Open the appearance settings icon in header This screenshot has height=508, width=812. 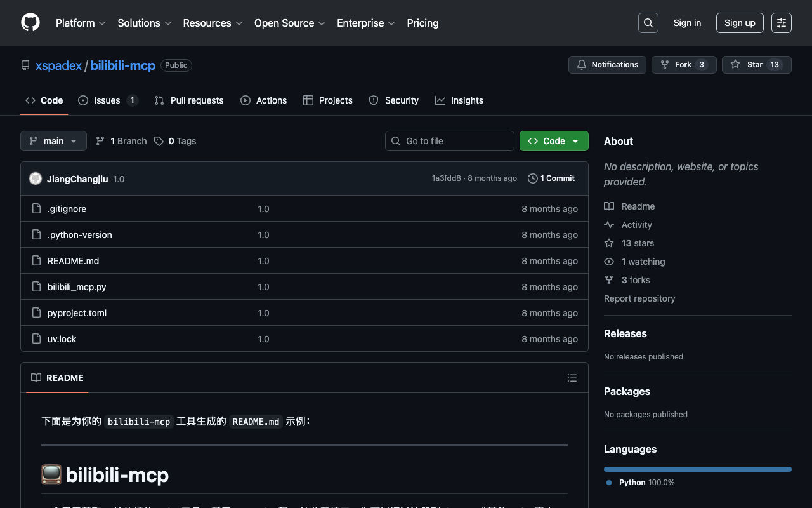[x=781, y=23]
